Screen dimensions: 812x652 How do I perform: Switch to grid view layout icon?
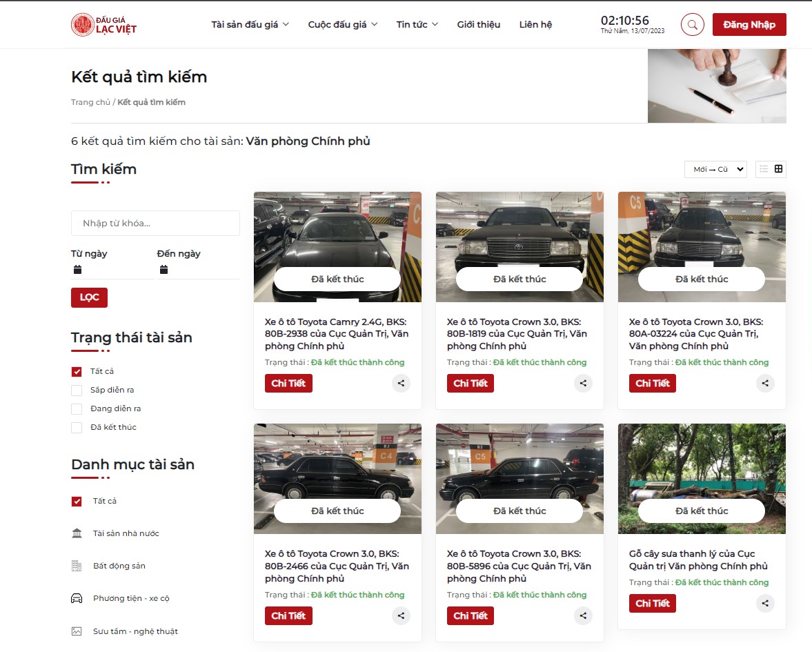click(778, 169)
